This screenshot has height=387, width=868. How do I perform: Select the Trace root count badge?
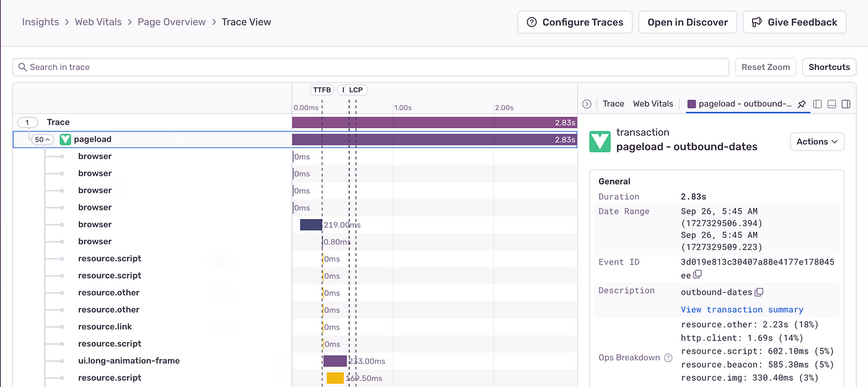pos(27,123)
